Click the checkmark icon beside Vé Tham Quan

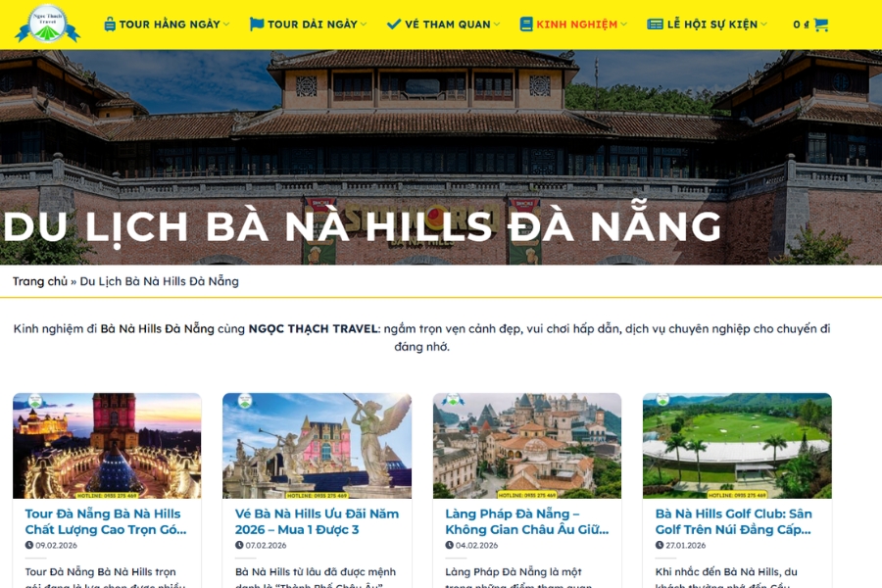click(x=394, y=24)
